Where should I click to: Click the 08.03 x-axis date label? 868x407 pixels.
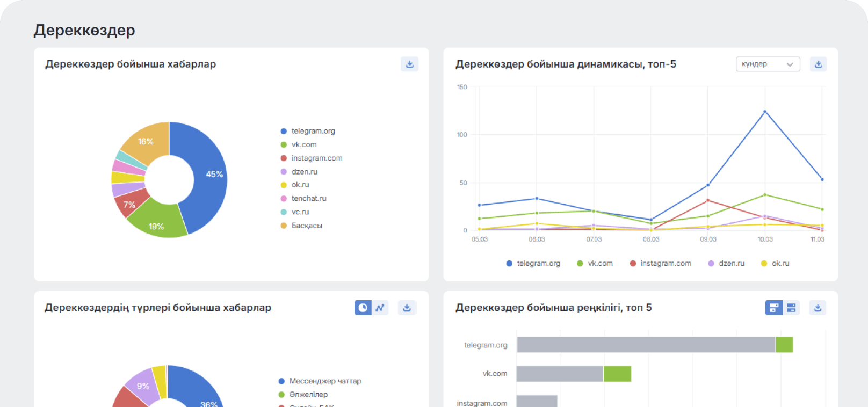click(651, 239)
